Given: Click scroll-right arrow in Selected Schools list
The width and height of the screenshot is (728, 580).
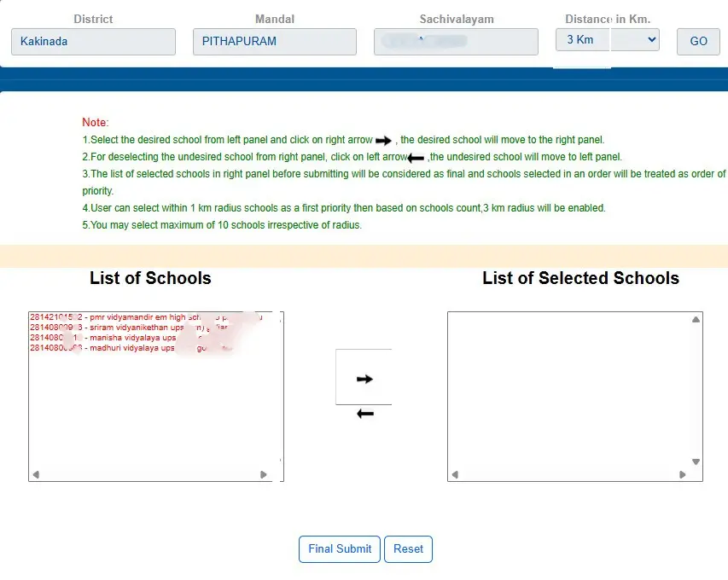Looking at the screenshot, I should [x=683, y=475].
